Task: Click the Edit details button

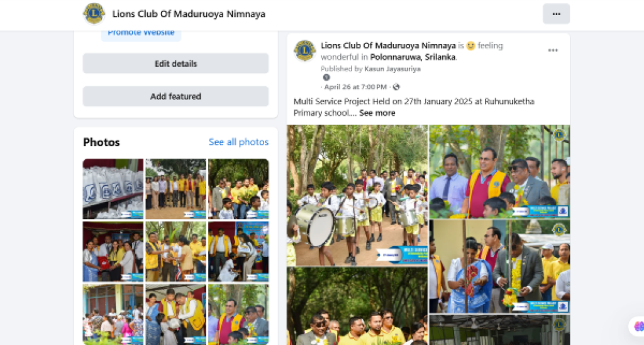Action: pos(176,64)
